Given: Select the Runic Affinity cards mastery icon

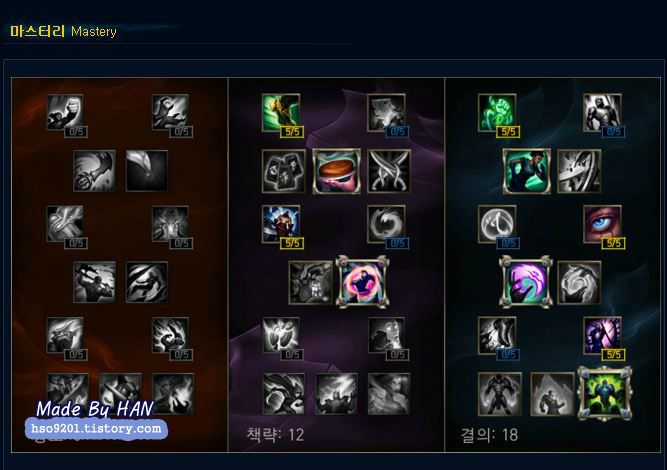Looking at the screenshot, I should 284,171.
